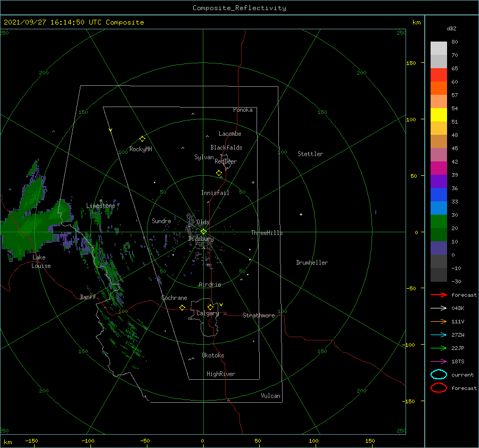Pick the red swatch in dBZ scale
This screenshot has height=448, width=479.
[439, 75]
